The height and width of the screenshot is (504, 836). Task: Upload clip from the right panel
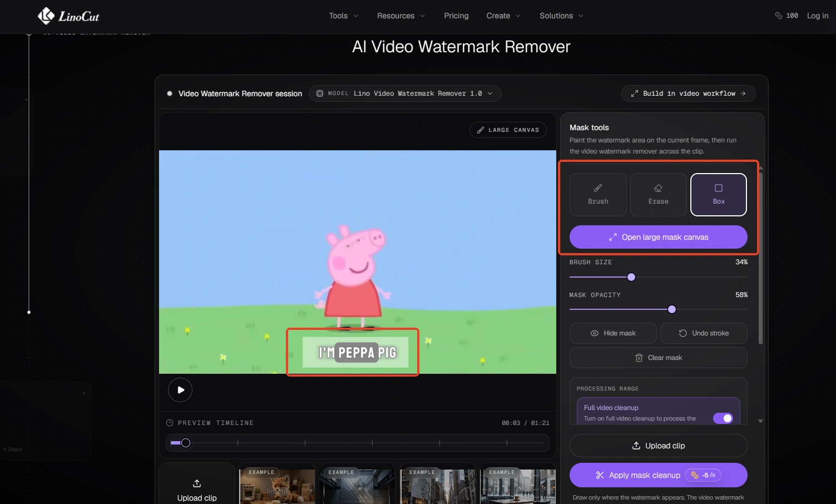(658, 446)
